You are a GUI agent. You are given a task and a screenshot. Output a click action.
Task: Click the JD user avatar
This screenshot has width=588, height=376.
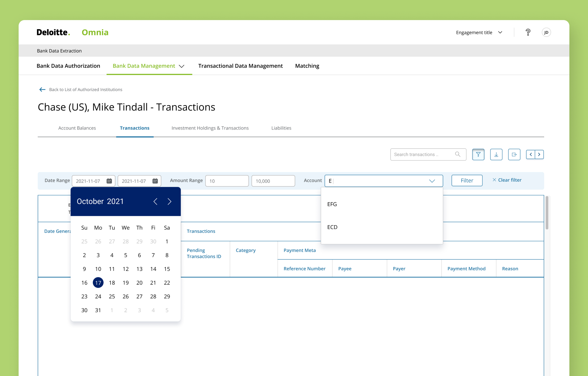point(546,32)
